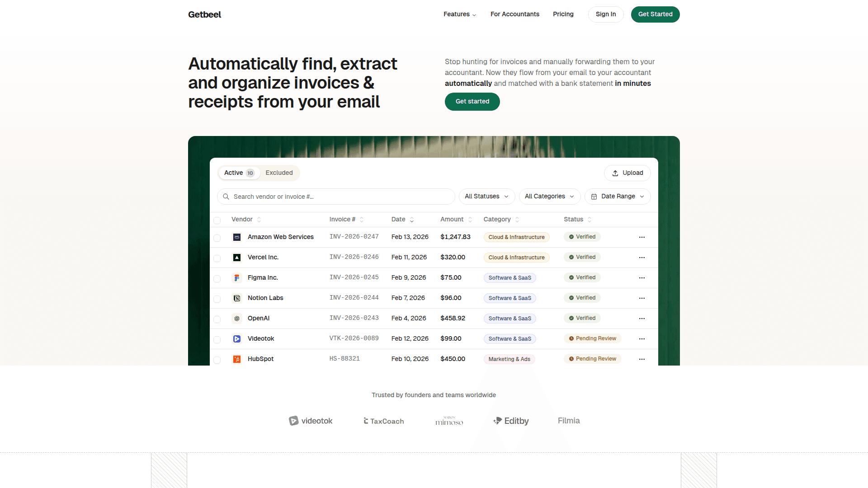This screenshot has width=868, height=488.
Task: Open the Pricing menu item
Action: [563, 14]
